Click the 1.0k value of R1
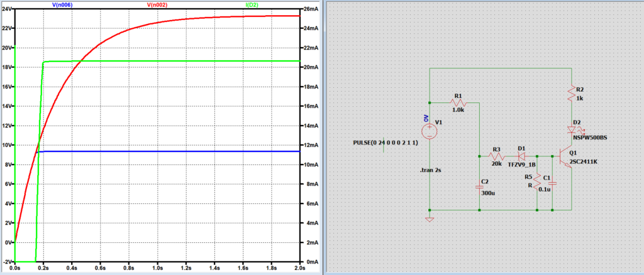644x275 pixels. 458,110
